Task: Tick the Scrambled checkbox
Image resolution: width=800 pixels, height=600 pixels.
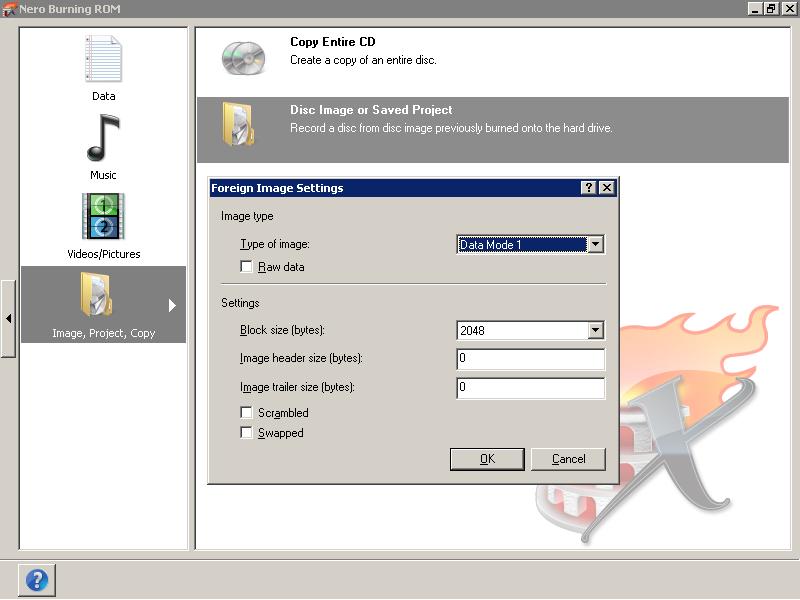Action: coord(246,412)
